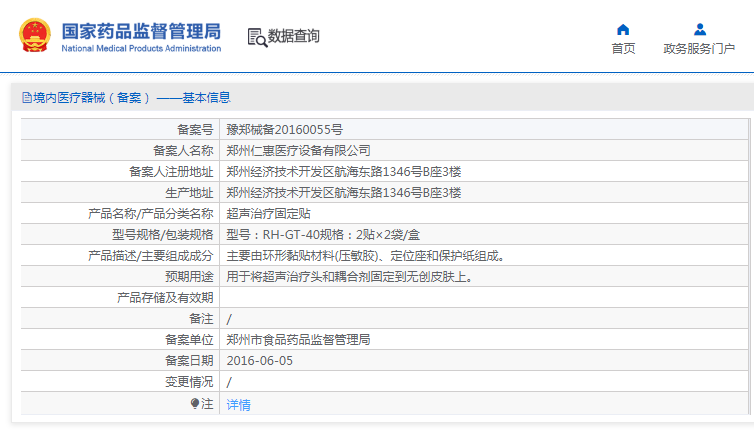754x431 pixels.
Task: Click the filing authority 郑州市食品药品监督管理局
Action: (x=298, y=339)
